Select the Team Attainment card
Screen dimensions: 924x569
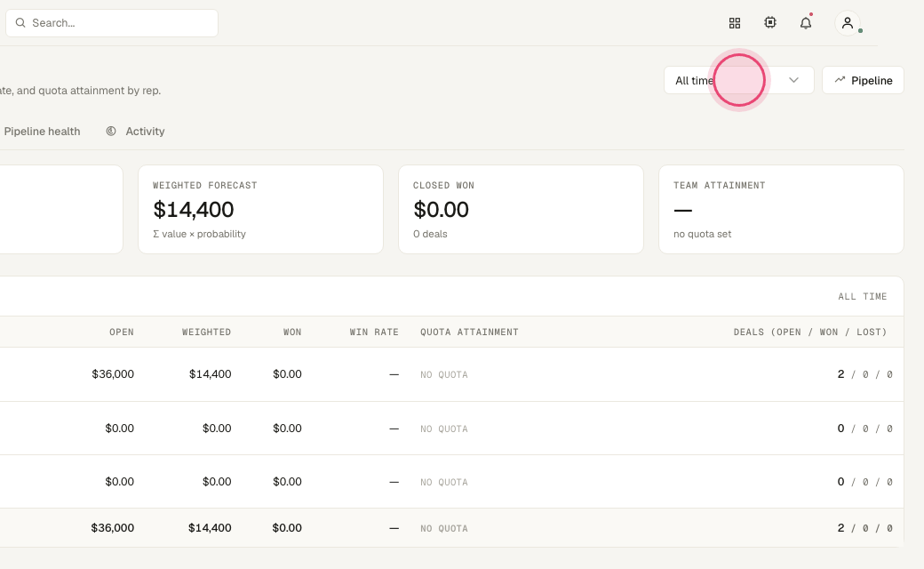(781, 209)
